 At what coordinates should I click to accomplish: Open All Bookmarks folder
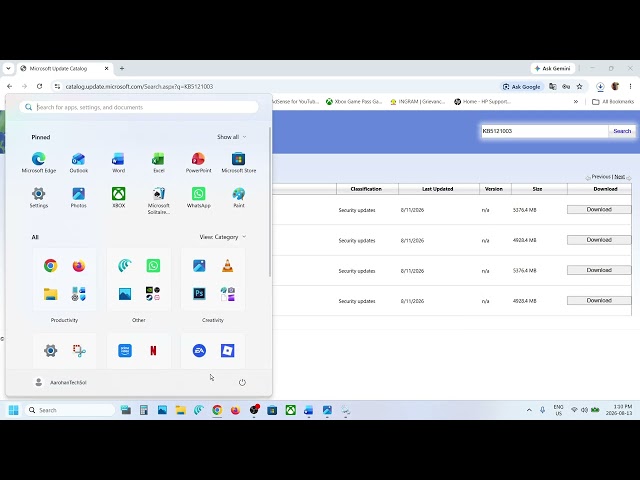(x=613, y=102)
